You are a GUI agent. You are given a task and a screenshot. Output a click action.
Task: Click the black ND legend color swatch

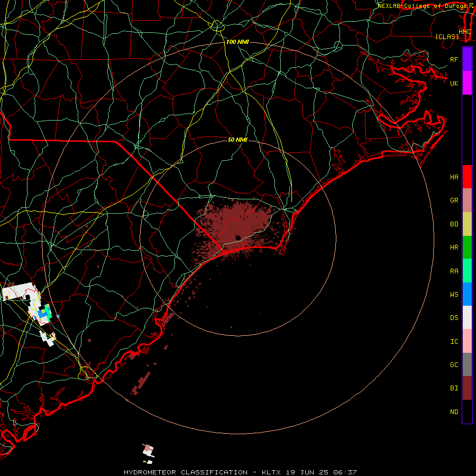[x=467, y=411]
